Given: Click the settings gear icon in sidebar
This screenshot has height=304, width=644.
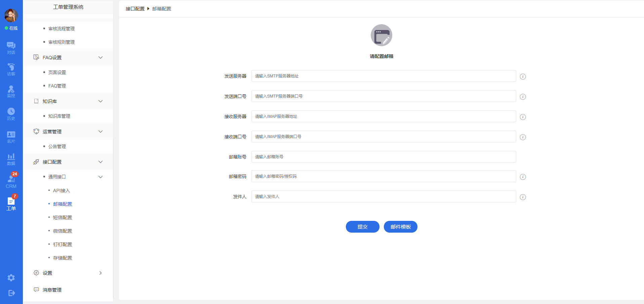Looking at the screenshot, I should (x=11, y=278).
